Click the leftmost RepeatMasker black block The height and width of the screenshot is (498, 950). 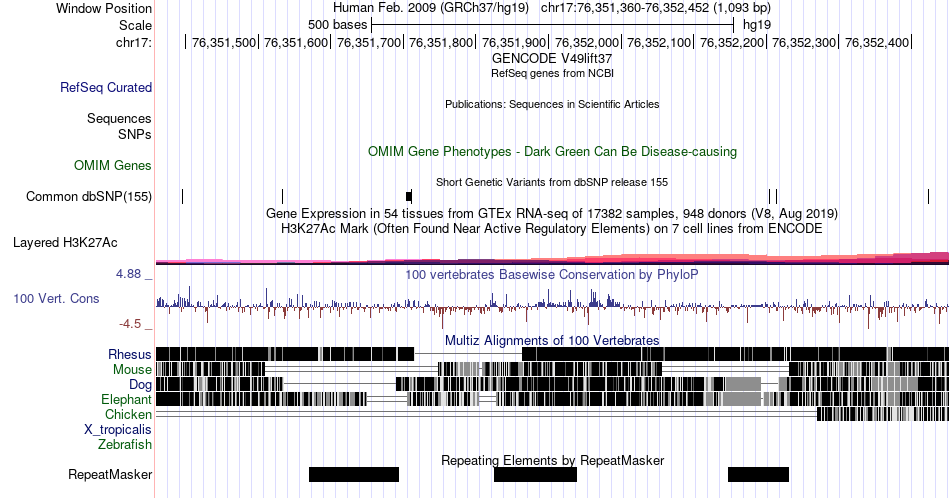(x=354, y=474)
